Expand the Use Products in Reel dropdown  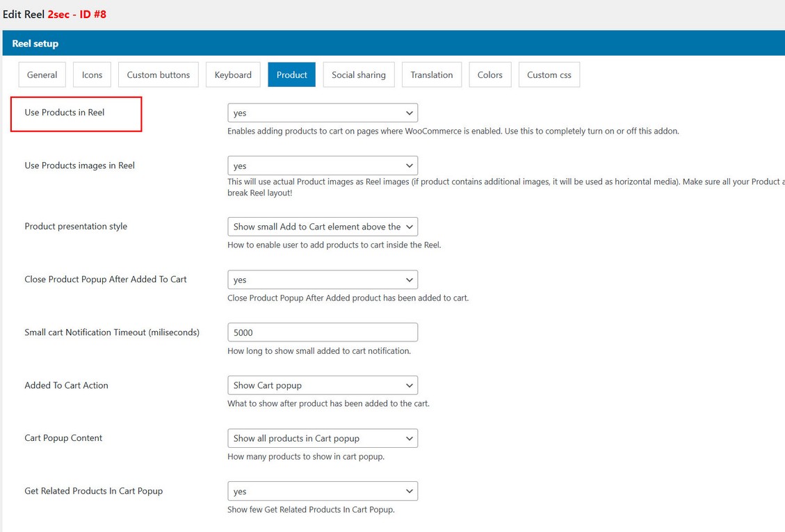pos(323,113)
